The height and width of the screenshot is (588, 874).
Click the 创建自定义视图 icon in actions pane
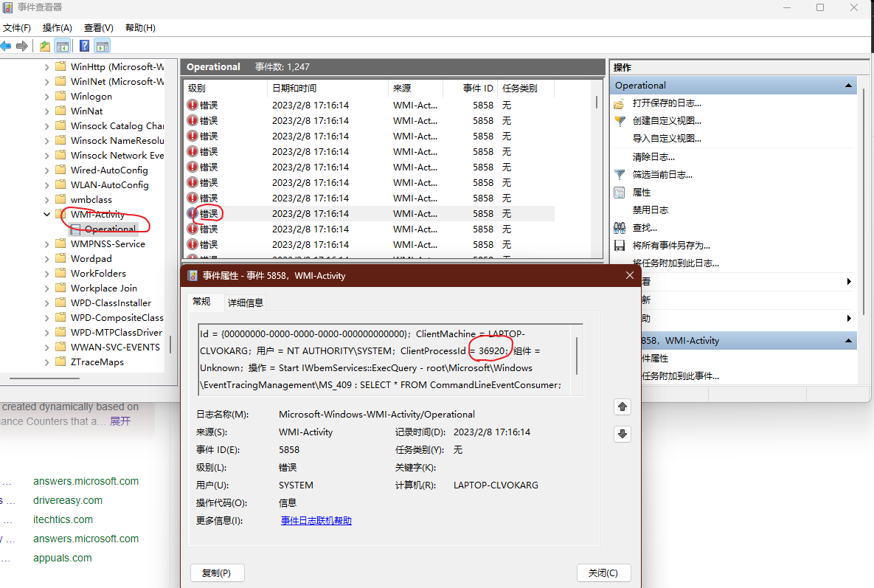pos(620,121)
